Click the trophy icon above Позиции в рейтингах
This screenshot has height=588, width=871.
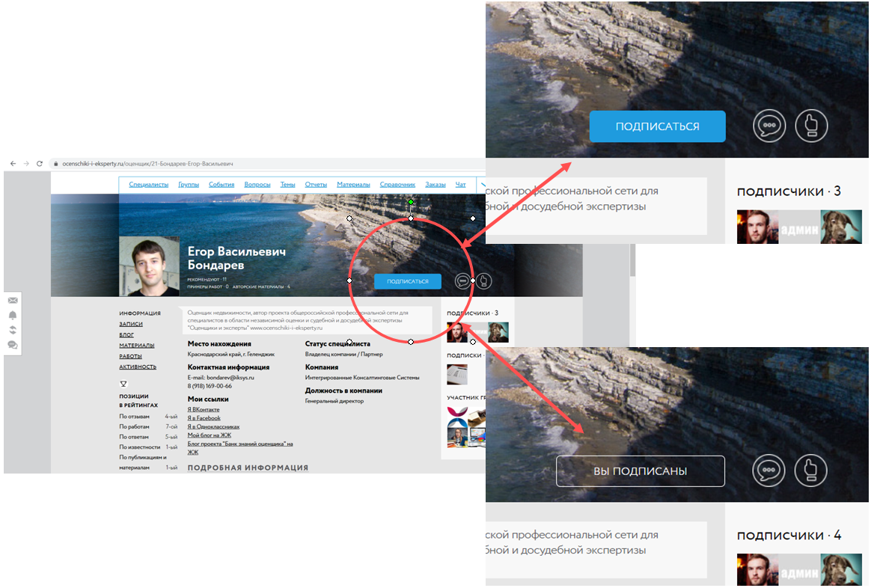click(x=123, y=384)
